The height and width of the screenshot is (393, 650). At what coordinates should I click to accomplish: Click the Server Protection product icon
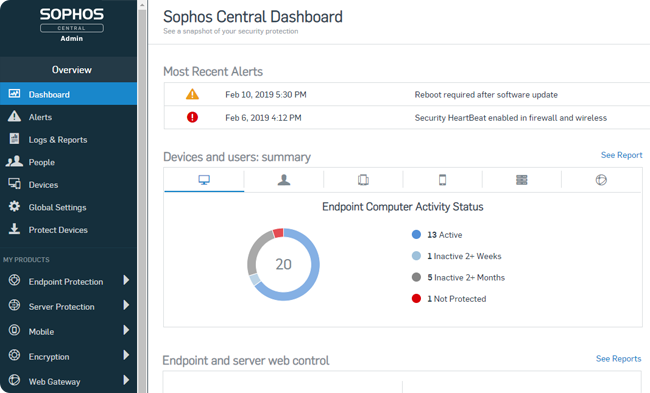coord(15,305)
